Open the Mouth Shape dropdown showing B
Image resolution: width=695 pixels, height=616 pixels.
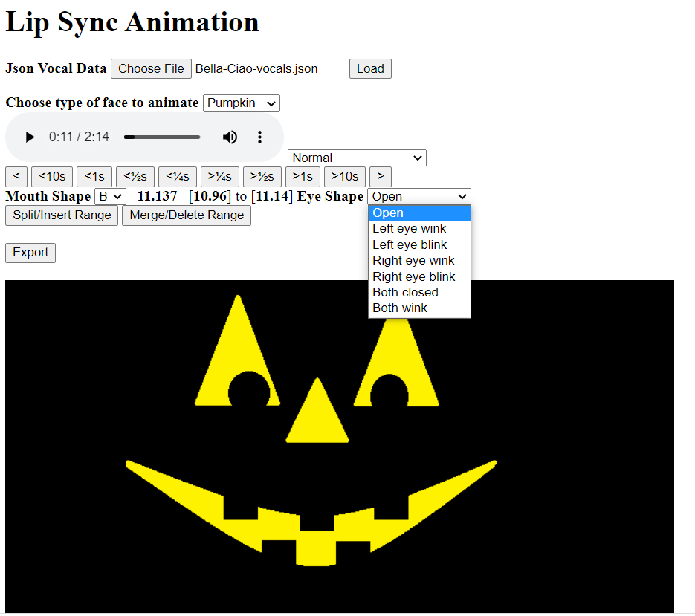click(109, 196)
